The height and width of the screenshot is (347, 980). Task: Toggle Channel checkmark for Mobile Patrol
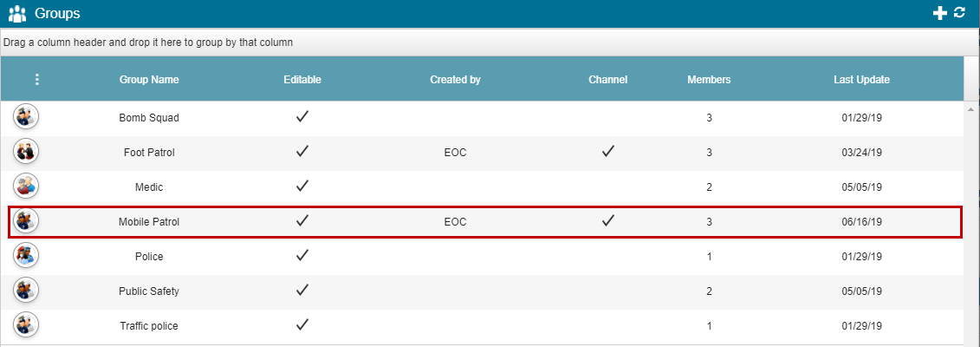click(608, 220)
